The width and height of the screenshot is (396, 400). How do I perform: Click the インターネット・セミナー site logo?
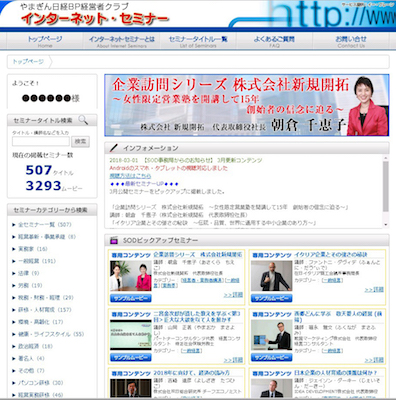[x=95, y=18]
